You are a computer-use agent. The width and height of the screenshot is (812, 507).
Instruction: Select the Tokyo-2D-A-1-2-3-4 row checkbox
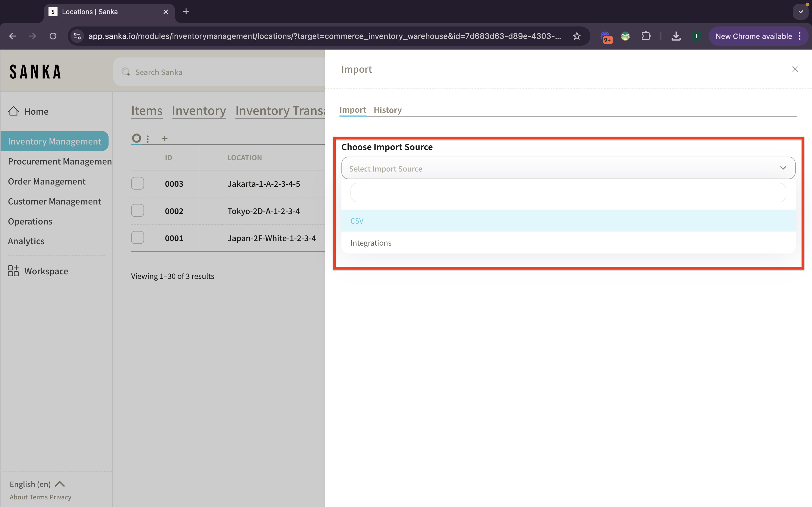[138, 211]
